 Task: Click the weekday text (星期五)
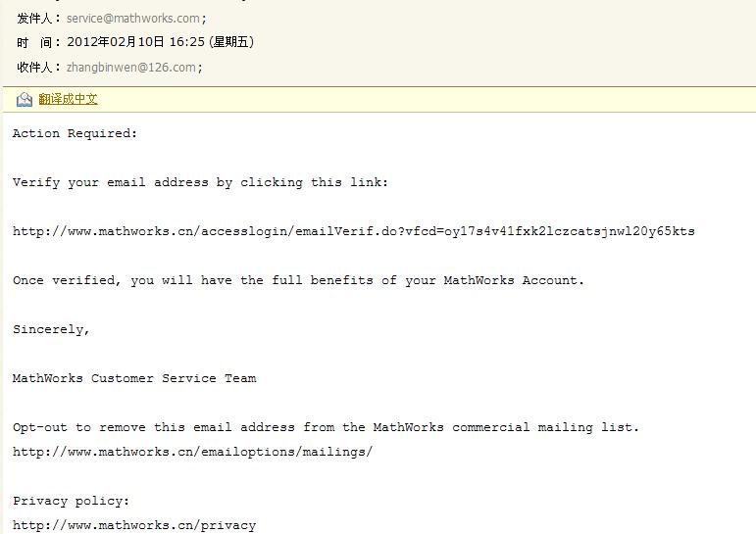pyautogui.click(x=228, y=42)
